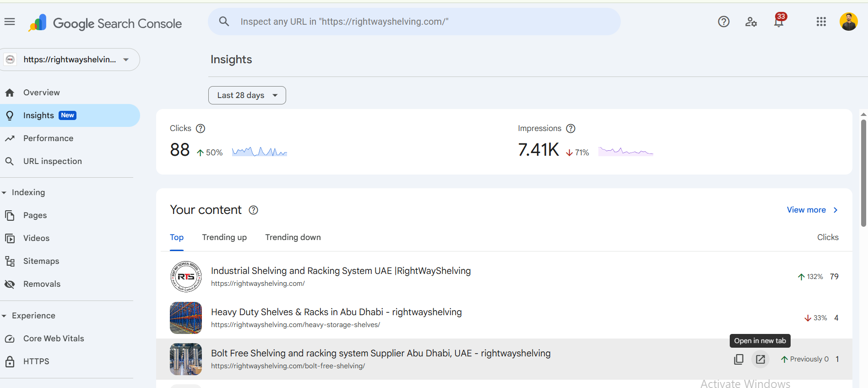Switch to the Trending up tab

click(224, 237)
